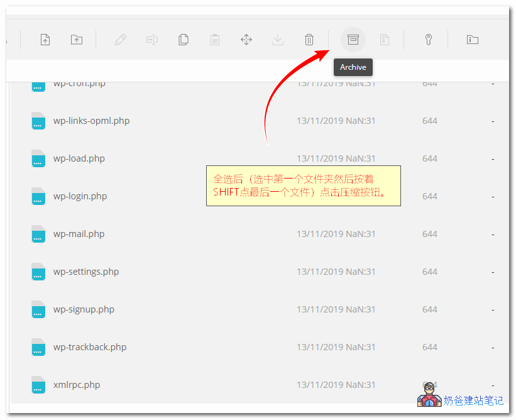Select the wp-mail.php file
Screen dimensions: 516x420
(x=79, y=234)
